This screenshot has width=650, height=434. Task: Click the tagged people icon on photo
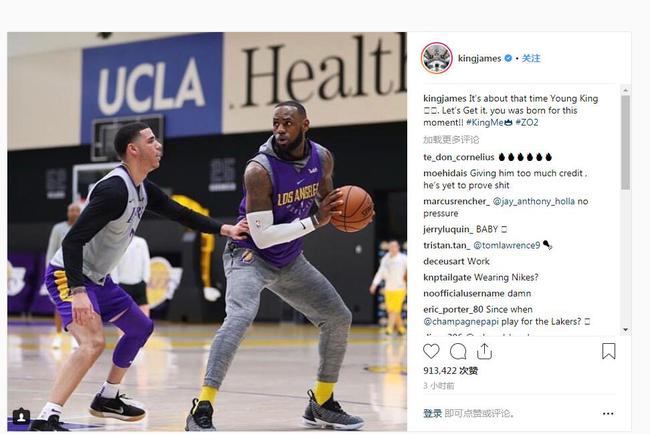click(x=22, y=416)
